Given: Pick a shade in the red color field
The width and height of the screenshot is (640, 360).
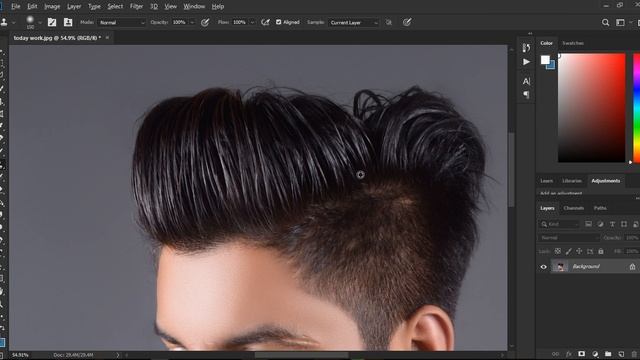Looking at the screenshot, I should (591, 108).
